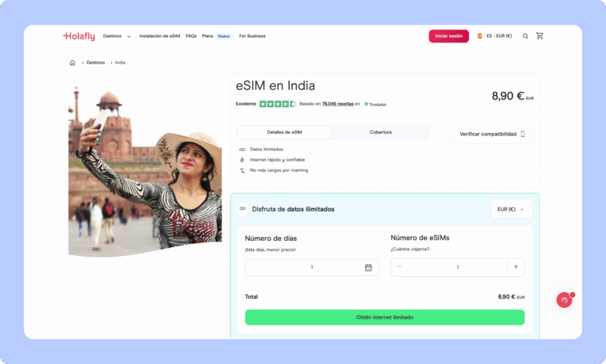The width and height of the screenshot is (606, 364).
Task: Click the Trustpilot logo
Action: tap(375, 104)
